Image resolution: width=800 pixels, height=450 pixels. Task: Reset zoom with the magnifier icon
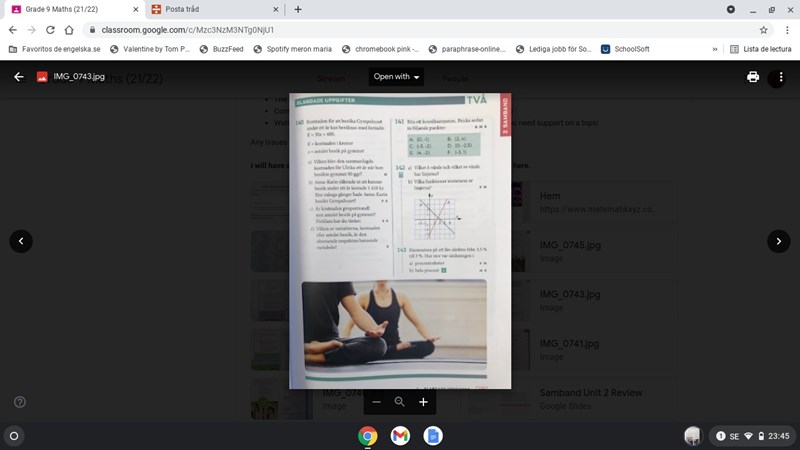pos(400,402)
